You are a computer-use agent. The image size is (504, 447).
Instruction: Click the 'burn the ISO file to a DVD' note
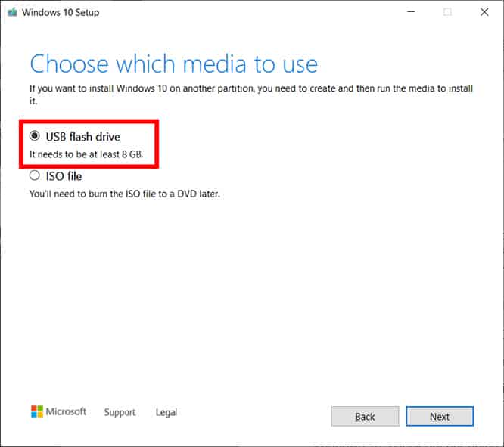124,194
